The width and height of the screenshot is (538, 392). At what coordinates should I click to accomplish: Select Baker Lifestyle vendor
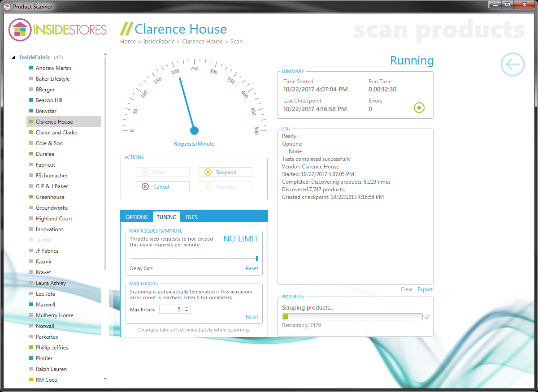[53, 79]
